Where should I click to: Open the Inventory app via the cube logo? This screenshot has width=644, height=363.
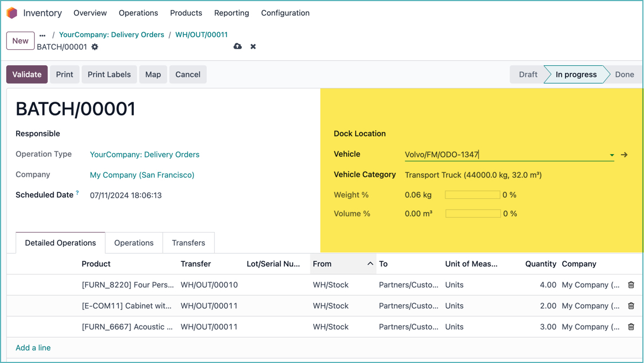coord(12,12)
